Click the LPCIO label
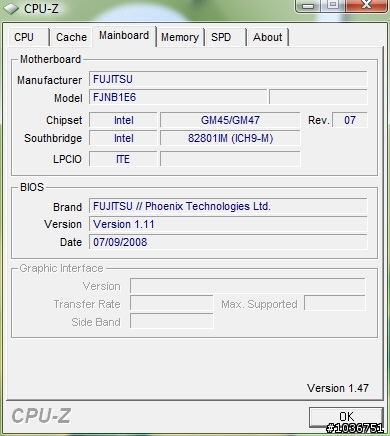The width and height of the screenshot is (390, 436). [67, 159]
